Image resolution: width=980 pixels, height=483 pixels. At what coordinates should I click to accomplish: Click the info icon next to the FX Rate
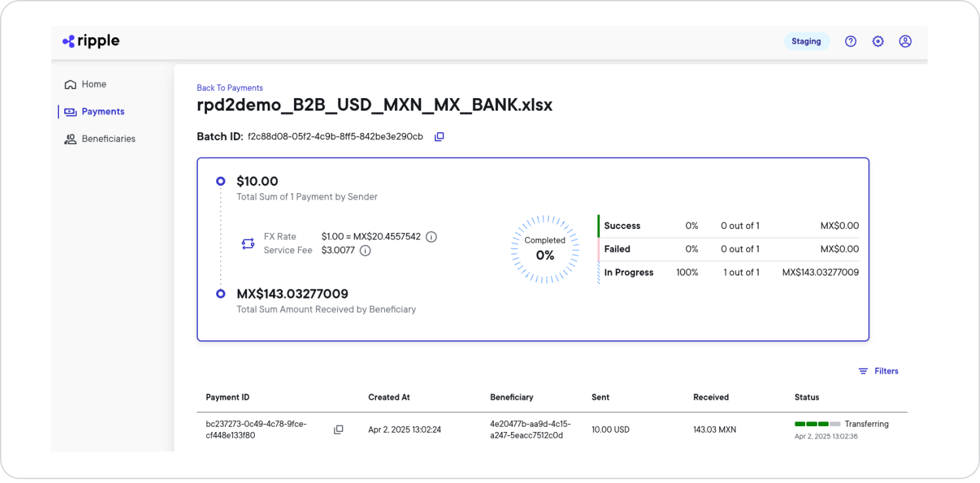click(431, 237)
